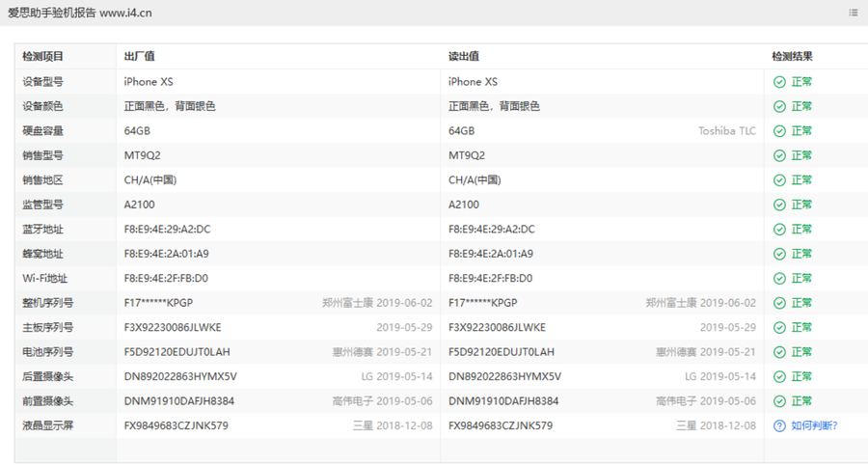Click the green check icon for 前置摄像头
Viewport: 868px width, 465px height.
click(x=779, y=400)
